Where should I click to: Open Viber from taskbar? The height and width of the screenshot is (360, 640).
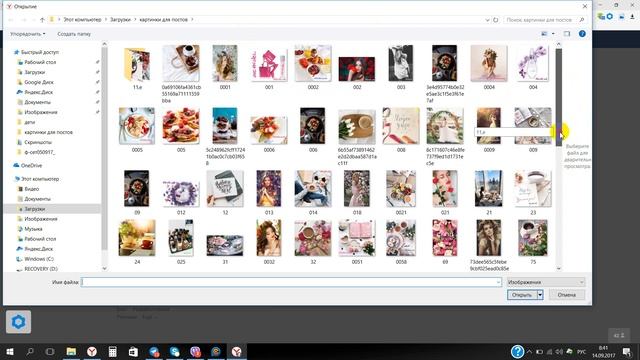pyautogui.click(x=195, y=351)
